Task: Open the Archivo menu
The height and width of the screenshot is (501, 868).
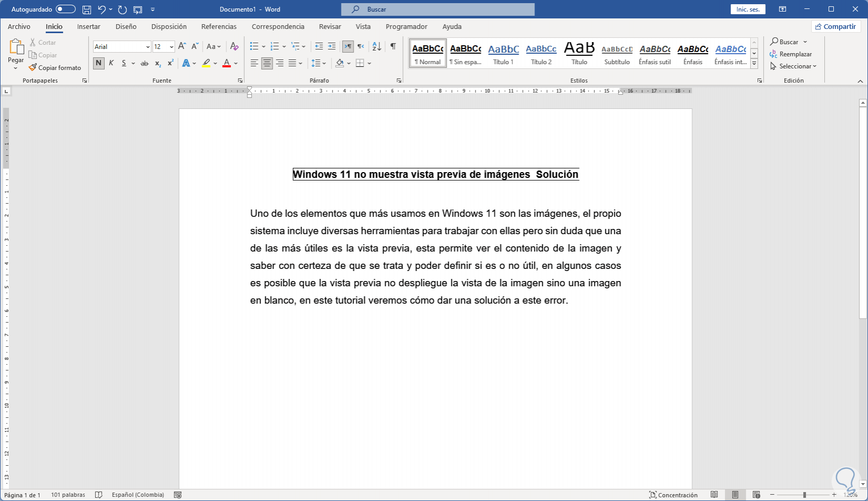Action: coord(19,26)
